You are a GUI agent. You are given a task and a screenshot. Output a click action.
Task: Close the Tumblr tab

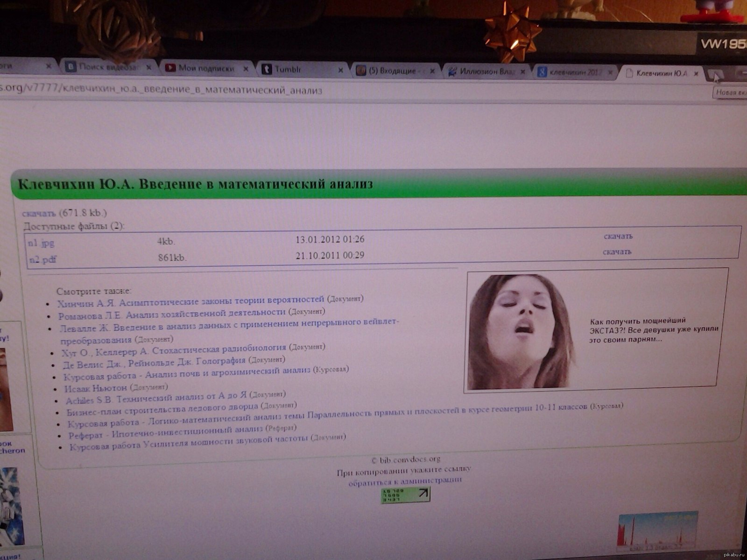pyautogui.click(x=340, y=70)
